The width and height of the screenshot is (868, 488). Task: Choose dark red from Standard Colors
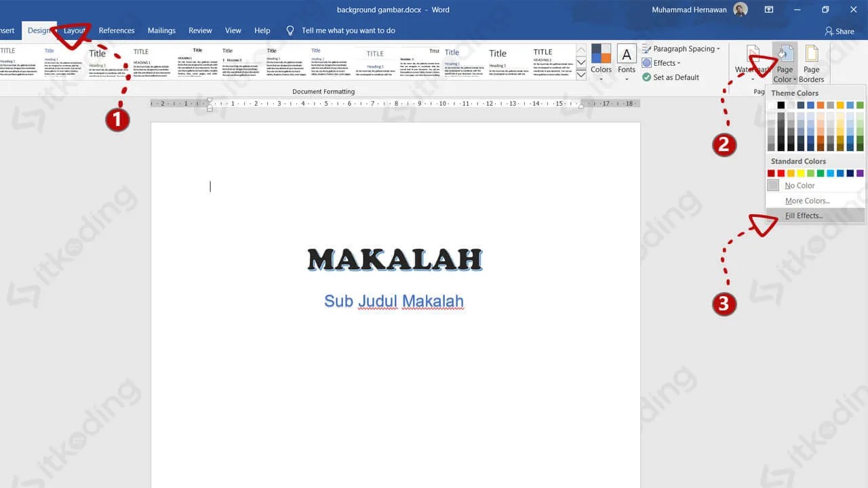771,174
